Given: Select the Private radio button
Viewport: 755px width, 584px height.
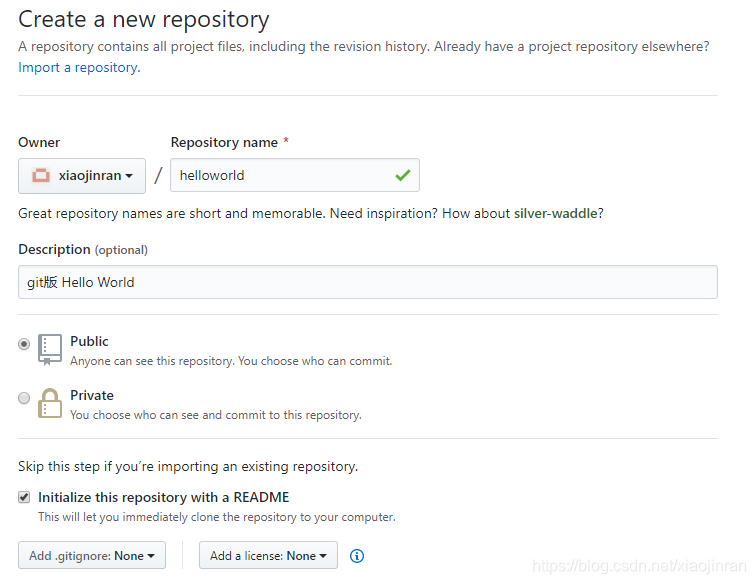Looking at the screenshot, I should coord(24,398).
